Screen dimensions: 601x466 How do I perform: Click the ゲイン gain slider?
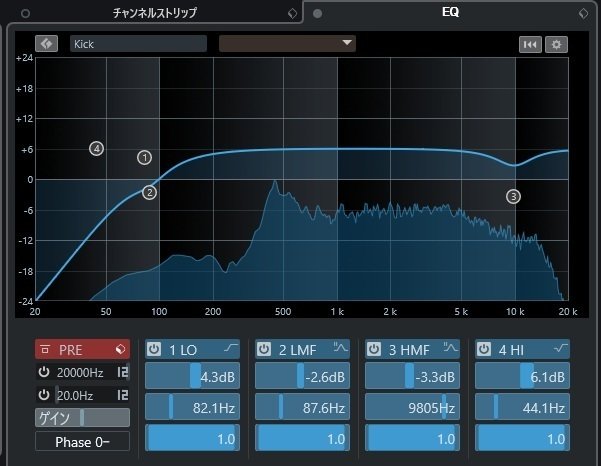click(82, 418)
